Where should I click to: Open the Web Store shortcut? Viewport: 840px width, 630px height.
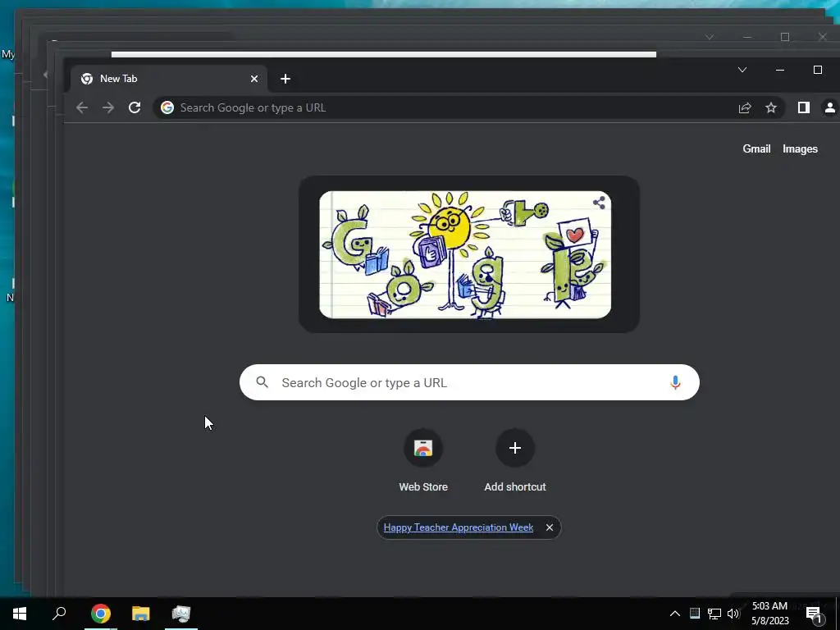423,461
